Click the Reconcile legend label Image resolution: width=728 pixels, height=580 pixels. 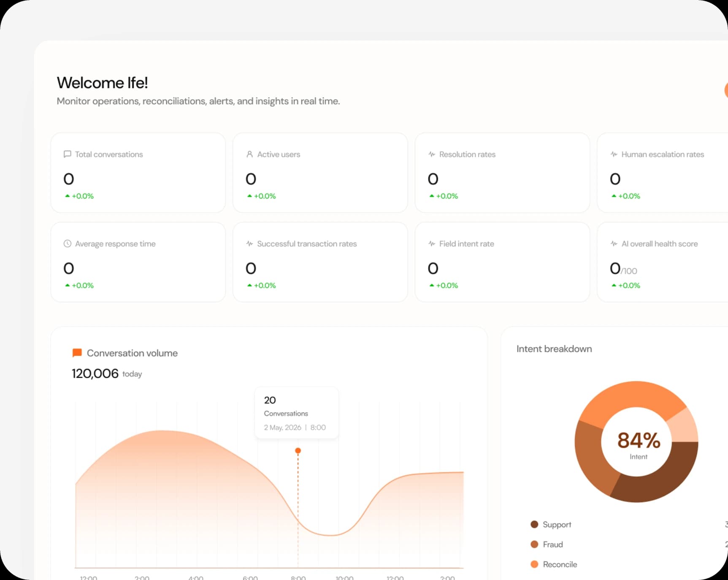click(560, 564)
